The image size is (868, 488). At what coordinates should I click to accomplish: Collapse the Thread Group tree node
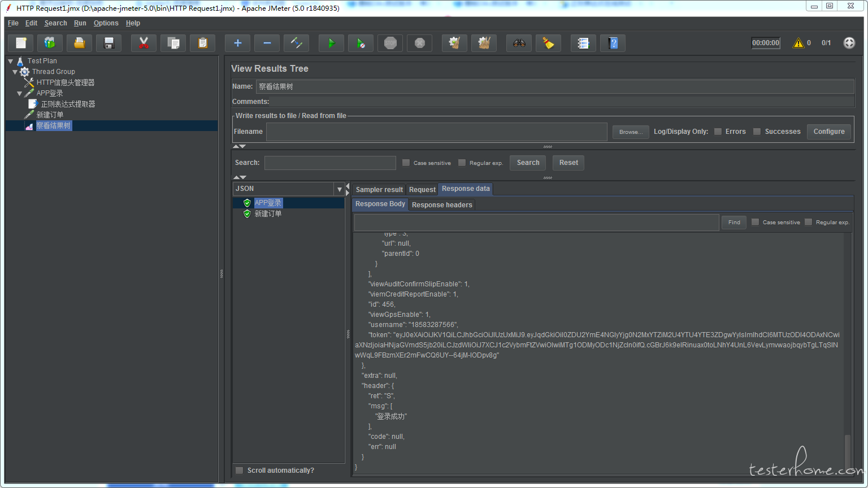click(x=15, y=72)
